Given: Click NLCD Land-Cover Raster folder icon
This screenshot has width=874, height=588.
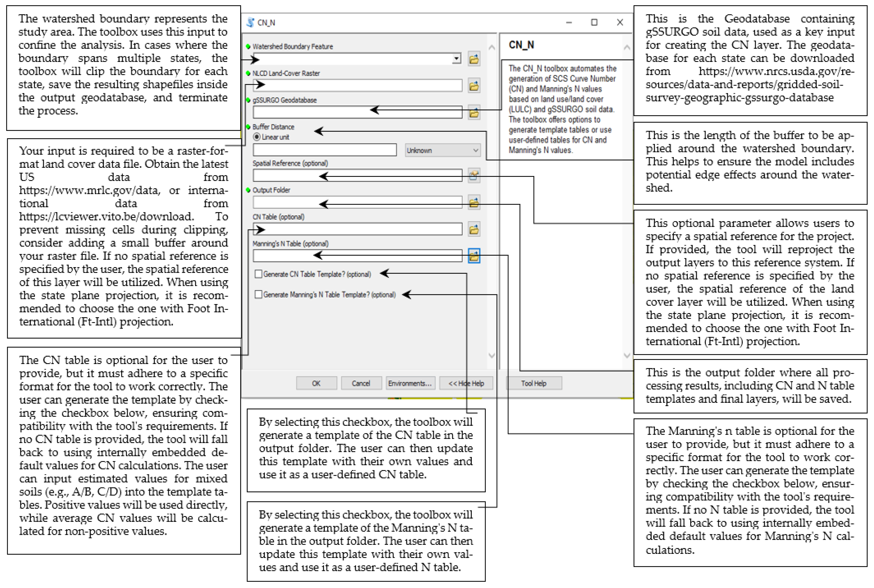Looking at the screenshot, I should point(474,86).
